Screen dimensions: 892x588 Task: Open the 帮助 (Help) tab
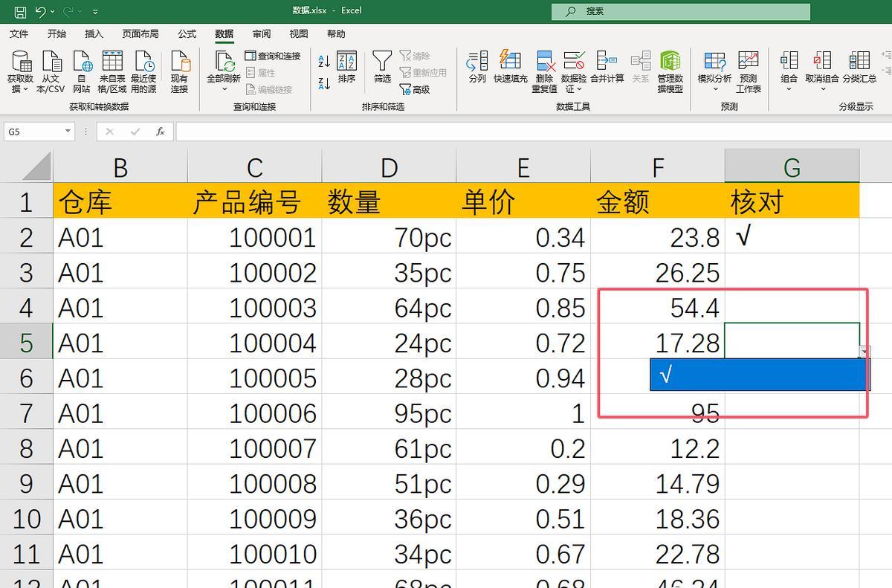[x=336, y=33]
